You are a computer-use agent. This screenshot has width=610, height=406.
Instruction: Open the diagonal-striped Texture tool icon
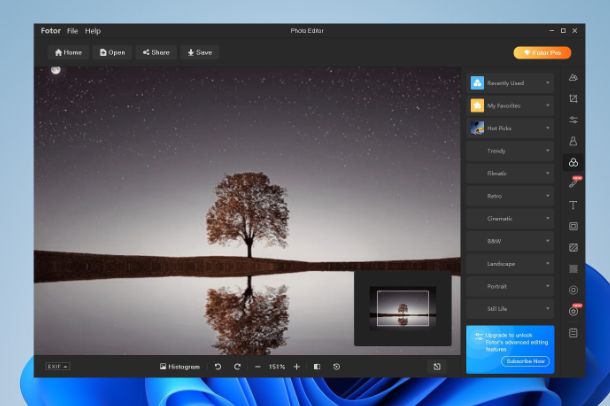573,247
